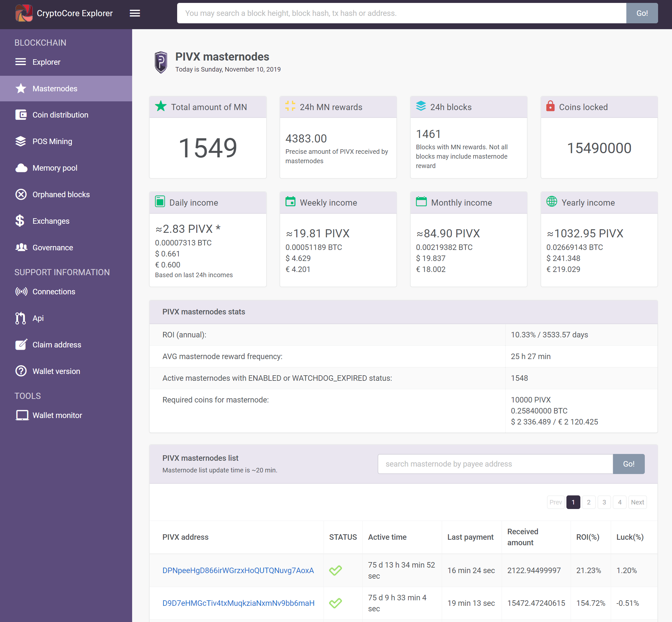Focus the search masternode by payee address field

point(495,464)
